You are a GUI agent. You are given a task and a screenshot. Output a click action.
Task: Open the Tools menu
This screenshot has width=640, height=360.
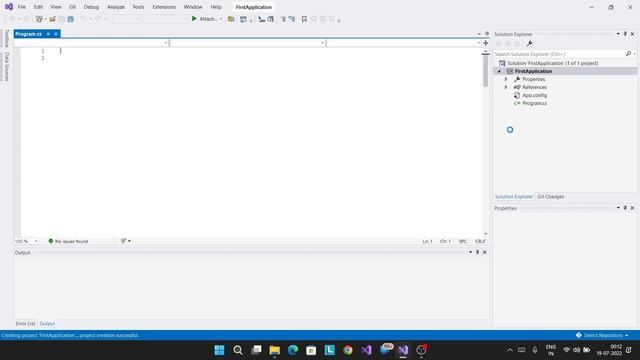[x=138, y=7]
